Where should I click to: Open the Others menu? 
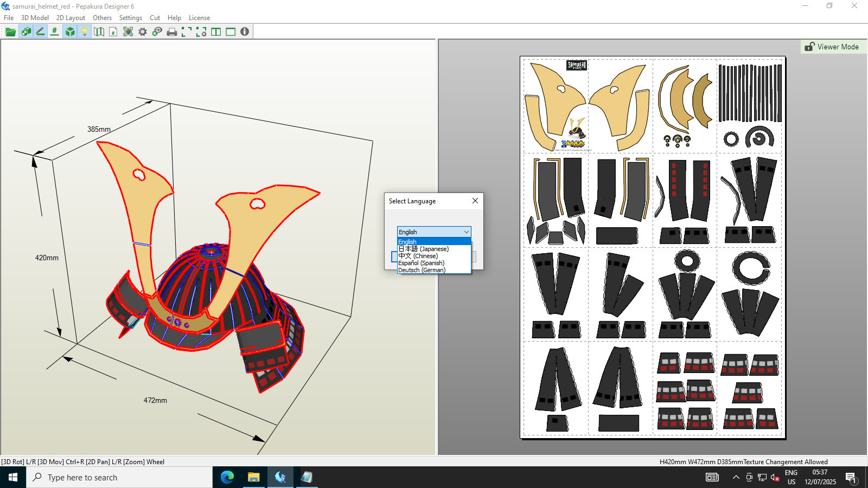[x=102, y=18]
